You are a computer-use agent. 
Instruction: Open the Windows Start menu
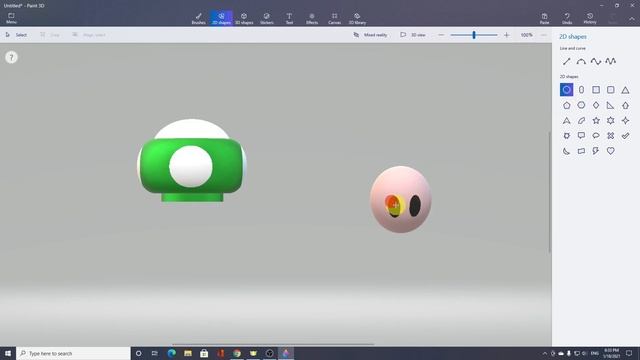[8, 353]
